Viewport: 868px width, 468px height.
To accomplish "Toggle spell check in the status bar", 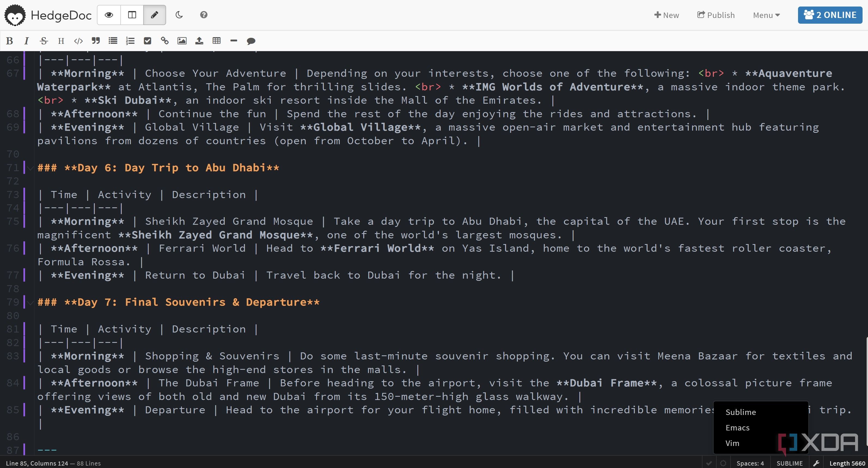I will click(709, 463).
